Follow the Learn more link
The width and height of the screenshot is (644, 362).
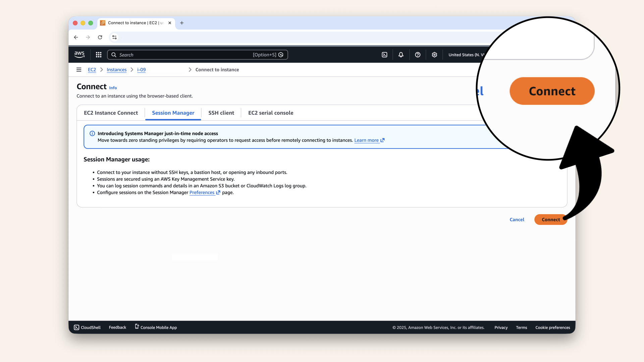click(366, 140)
